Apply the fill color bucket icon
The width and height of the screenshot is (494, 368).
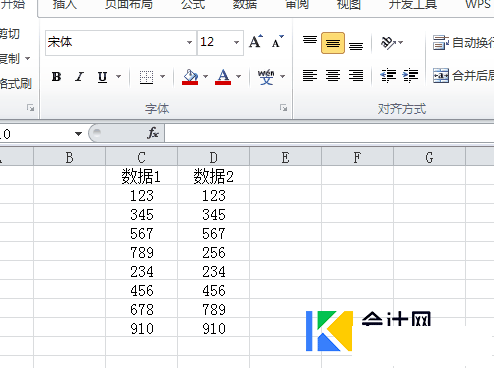(190, 77)
